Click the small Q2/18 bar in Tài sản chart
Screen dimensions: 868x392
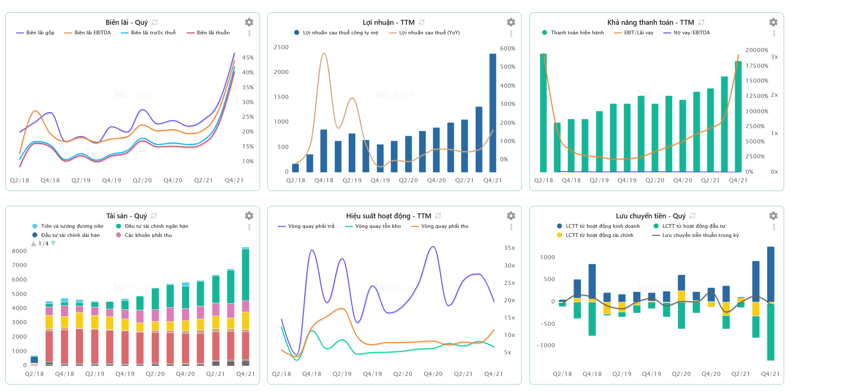(x=34, y=360)
